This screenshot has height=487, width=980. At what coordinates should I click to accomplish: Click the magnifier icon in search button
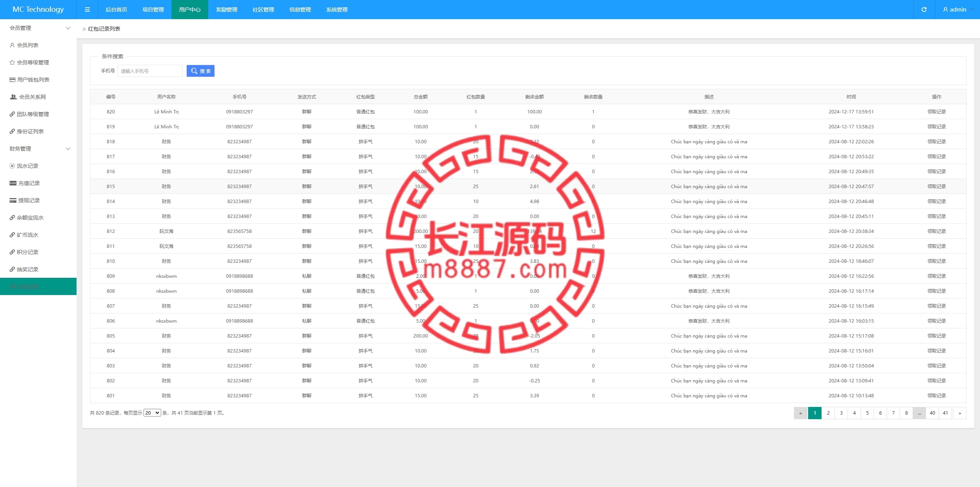click(x=194, y=71)
